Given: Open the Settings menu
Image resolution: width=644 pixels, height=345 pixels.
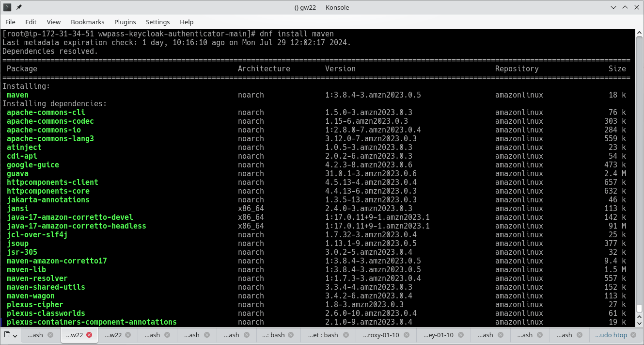Looking at the screenshot, I should pos(157,22).
